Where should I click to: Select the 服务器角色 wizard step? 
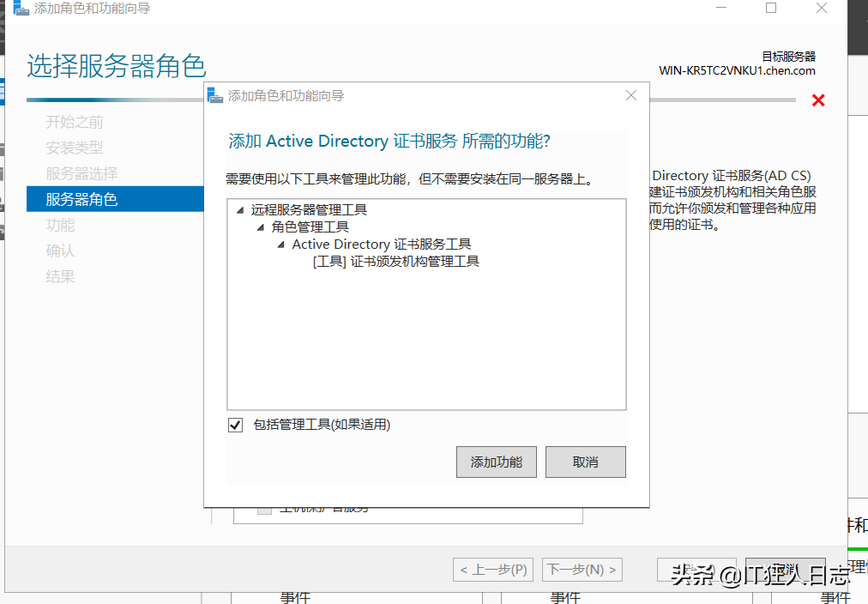pyautogui.click(x=115, y=199)
